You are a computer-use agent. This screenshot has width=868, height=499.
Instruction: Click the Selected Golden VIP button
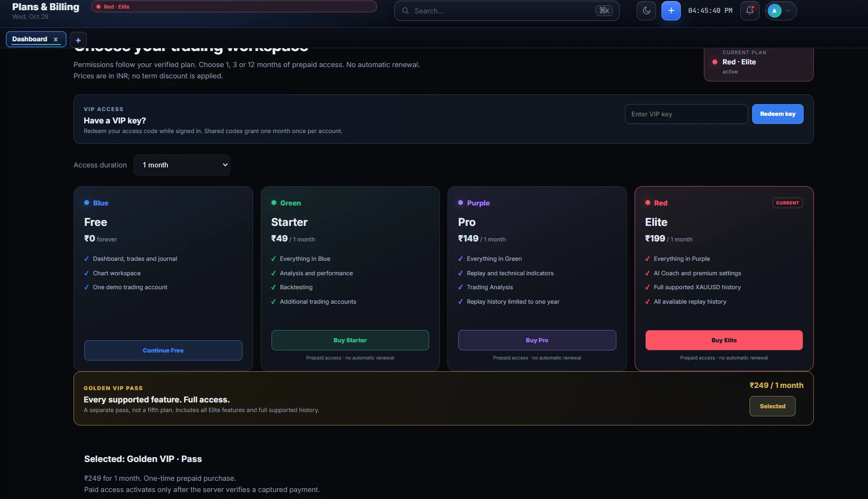[772, 406]
